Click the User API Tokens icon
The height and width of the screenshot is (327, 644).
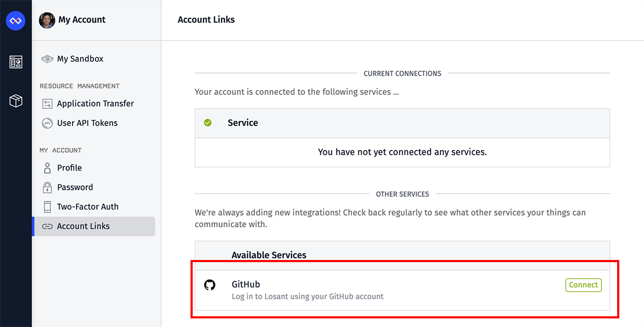pyautogui.click(x=47, y=123)
